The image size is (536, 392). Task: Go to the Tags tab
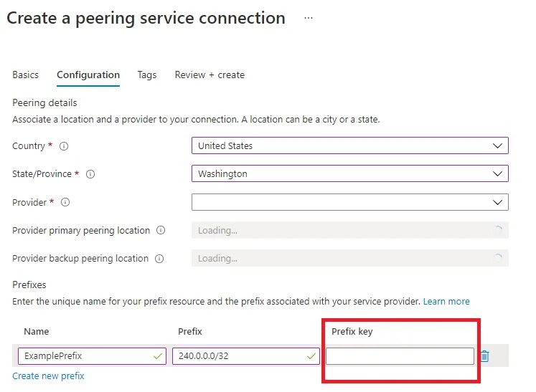click(147, 75)
